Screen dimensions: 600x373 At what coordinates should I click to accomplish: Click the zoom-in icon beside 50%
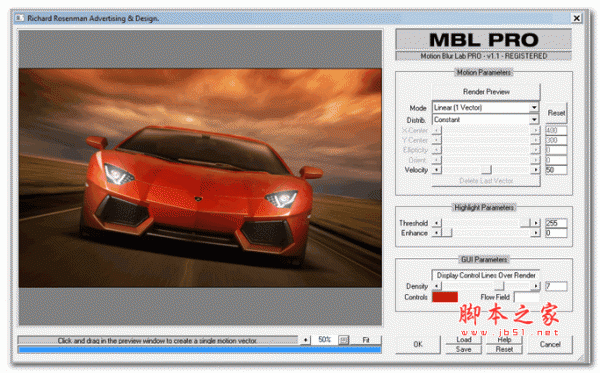(344, 340)
